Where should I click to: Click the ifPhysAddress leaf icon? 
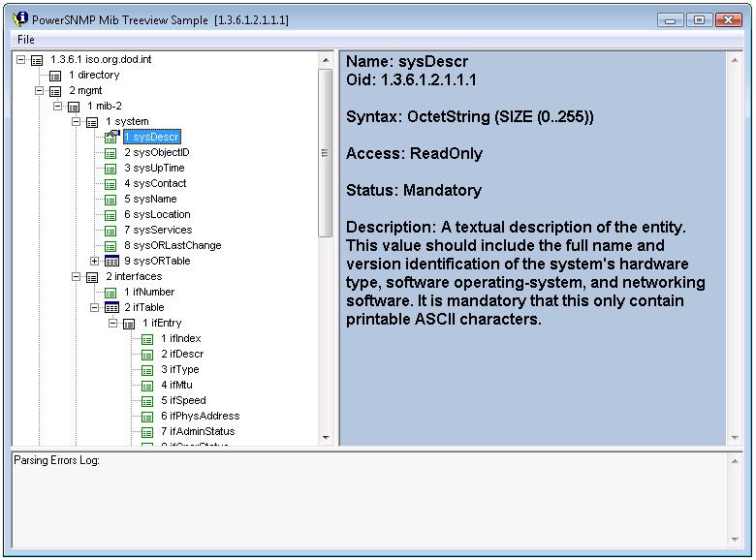(147, 417)
